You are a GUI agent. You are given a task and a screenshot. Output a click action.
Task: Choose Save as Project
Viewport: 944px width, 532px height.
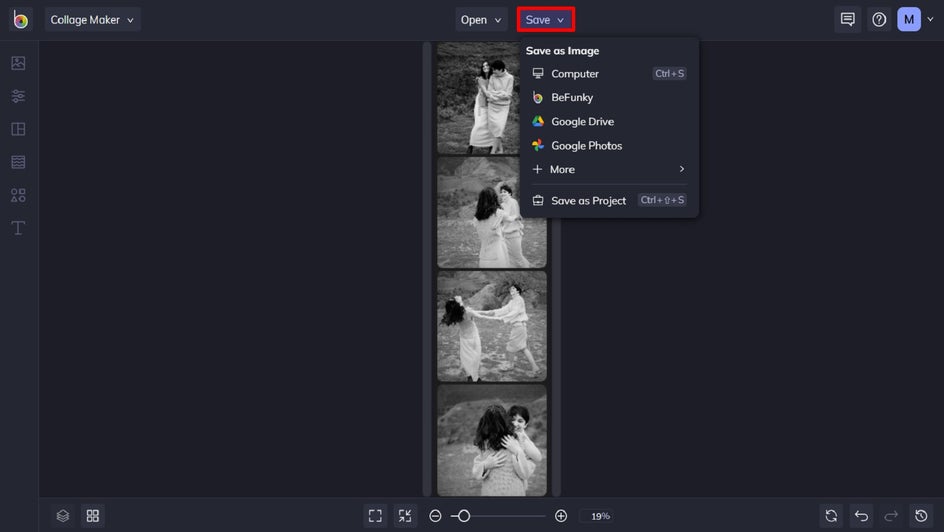(609, 200)
